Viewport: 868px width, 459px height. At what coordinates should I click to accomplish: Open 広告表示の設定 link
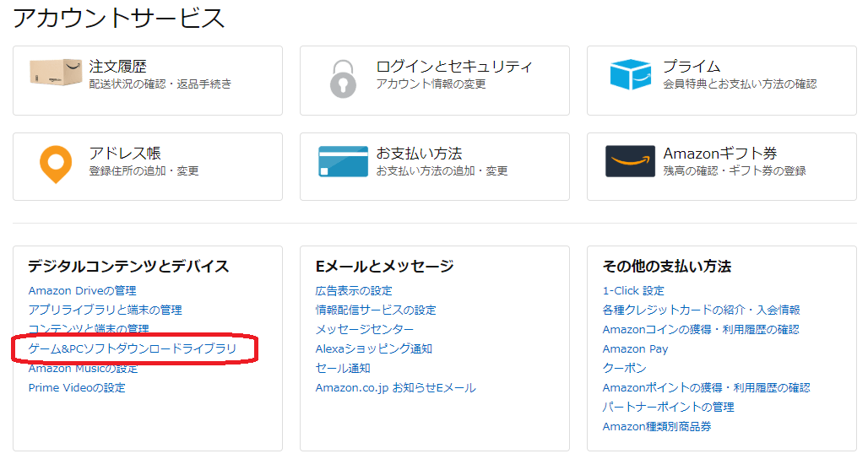click(x=354, y=291)
